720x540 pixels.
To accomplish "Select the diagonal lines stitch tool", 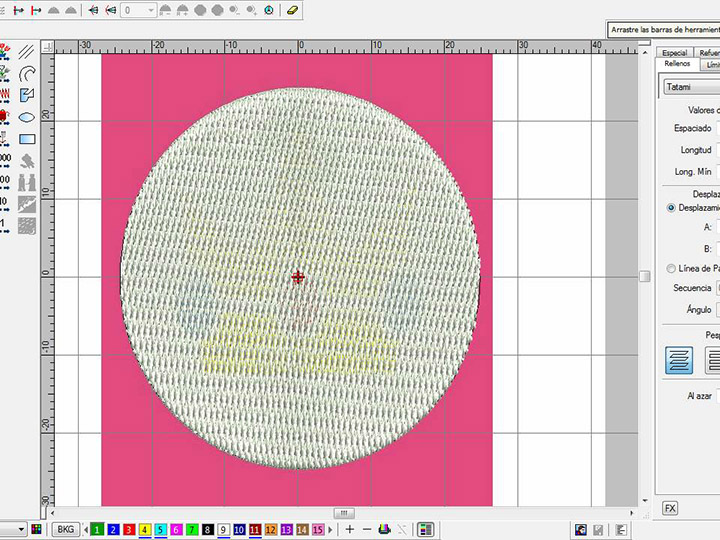I will point(27,51).
